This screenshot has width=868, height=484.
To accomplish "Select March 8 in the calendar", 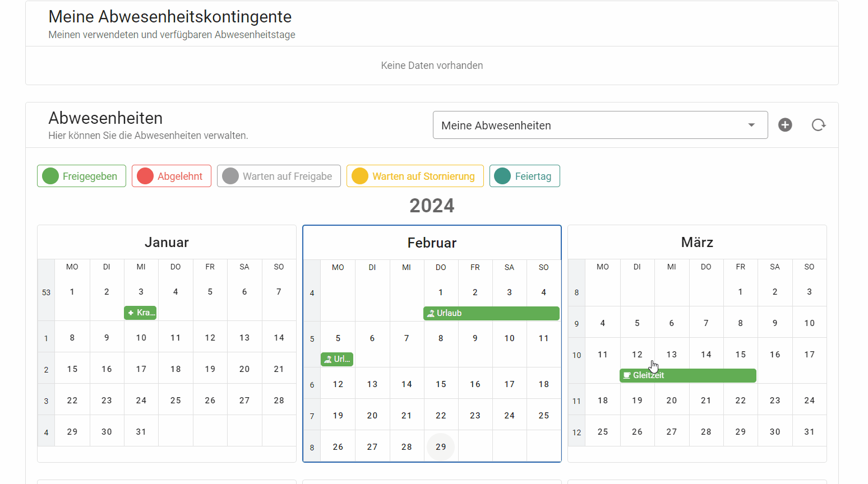I will [x=741, y=323].
